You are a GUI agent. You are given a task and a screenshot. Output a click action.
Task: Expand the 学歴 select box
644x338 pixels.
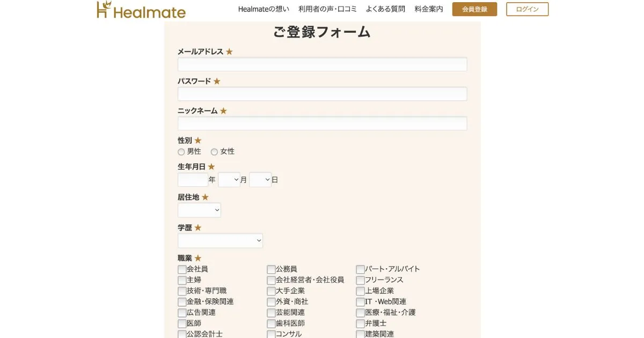click(220, 241)
